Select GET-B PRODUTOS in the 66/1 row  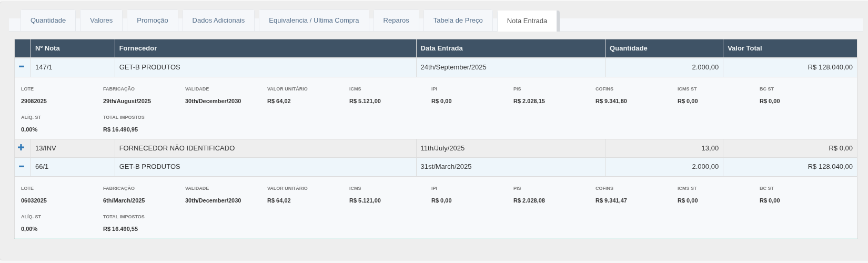pyautogui.click(x=265, y=167)
